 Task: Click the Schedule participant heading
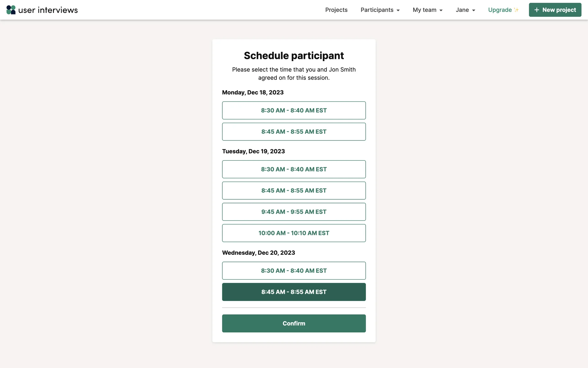point(294,56)
